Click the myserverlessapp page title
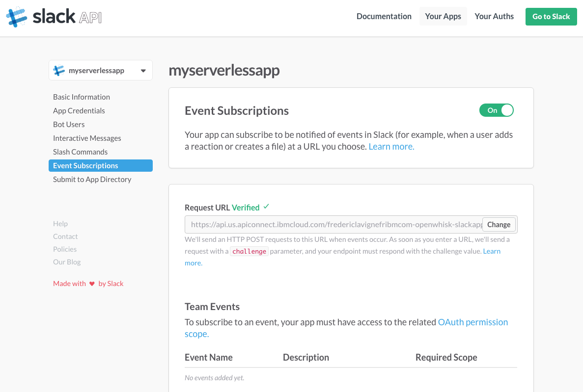Screen dimensions: 583x392 coord(224,70)
